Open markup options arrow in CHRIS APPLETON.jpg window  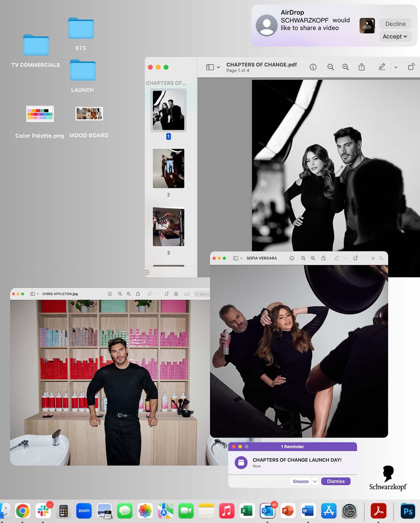(x=158, y=294)
